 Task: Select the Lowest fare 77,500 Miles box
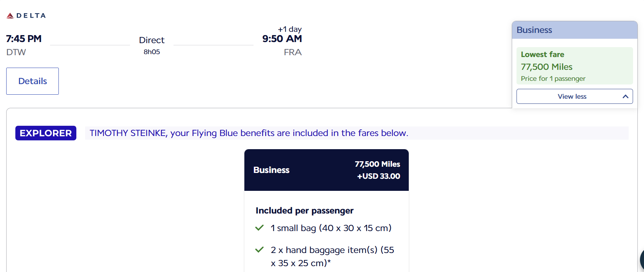(x=574, y=66)
